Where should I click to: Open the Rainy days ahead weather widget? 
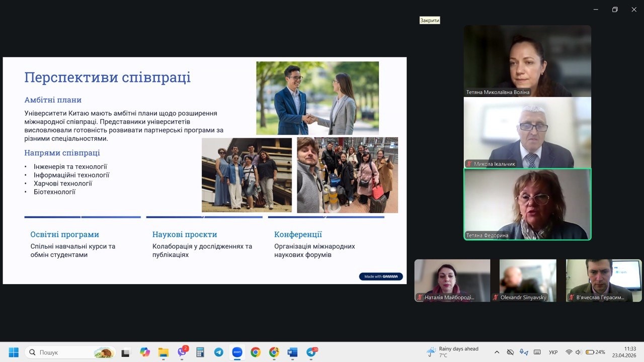(x=452, y=352)
